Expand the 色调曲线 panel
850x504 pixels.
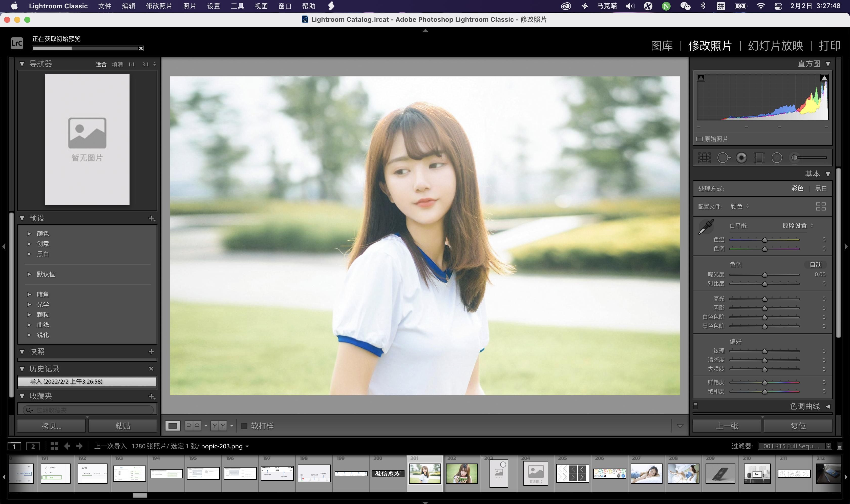click(828, 406)
